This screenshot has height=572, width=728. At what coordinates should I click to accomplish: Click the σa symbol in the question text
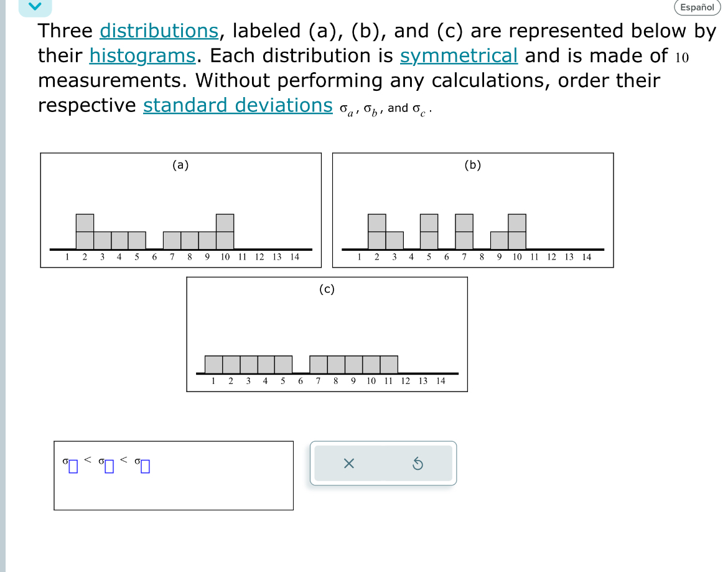click(x=345, y=110)
